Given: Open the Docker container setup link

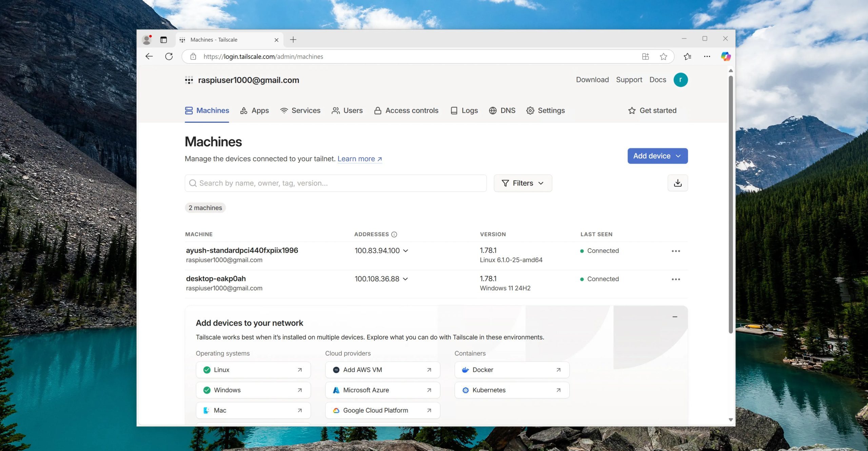Looking at the screenshot, I should [511, 370].
